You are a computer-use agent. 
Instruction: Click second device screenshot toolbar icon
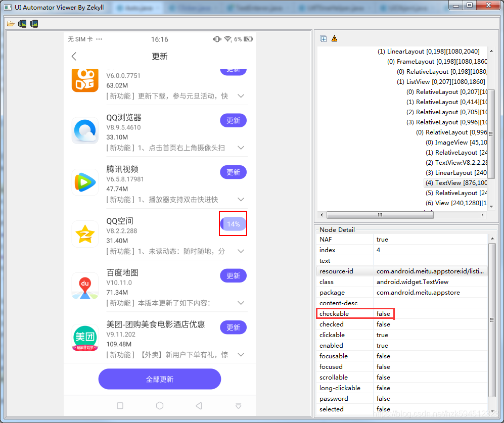[34, 24]
